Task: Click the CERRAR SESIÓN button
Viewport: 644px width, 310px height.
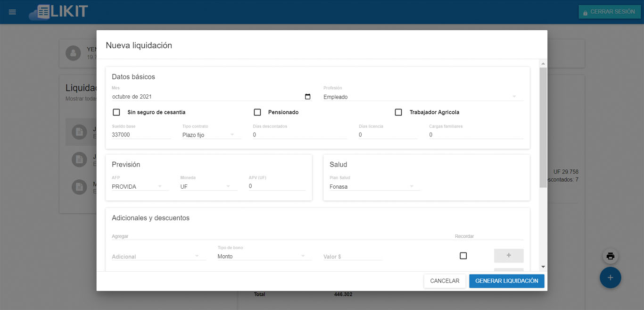Action: pos(609,12)
